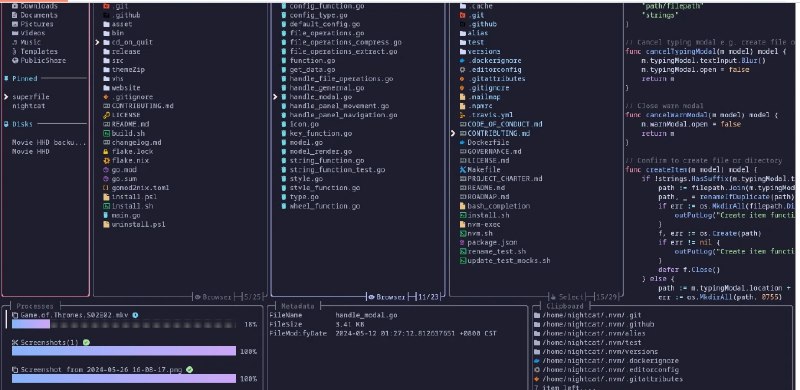Viewport: 800px width, 390px height.
Task: Select handle_modal.go in the file list
Action: tap(320, 97)
